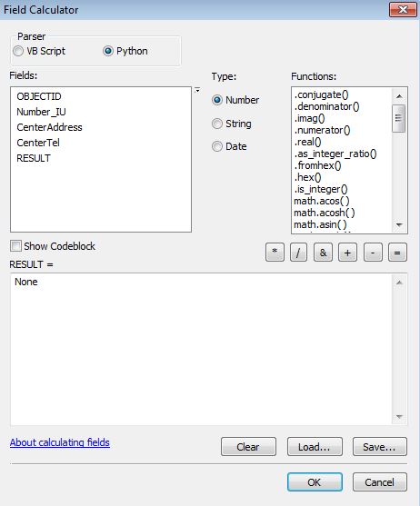Screen dimensions: 420x506
Task: Insert the multiply operator button
Action: tap(275, 253)
